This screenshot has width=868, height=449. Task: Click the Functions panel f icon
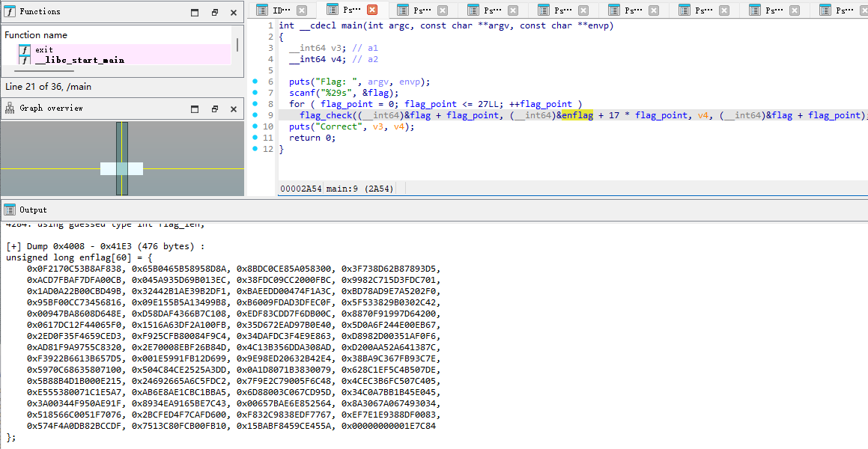pos(10,12)
